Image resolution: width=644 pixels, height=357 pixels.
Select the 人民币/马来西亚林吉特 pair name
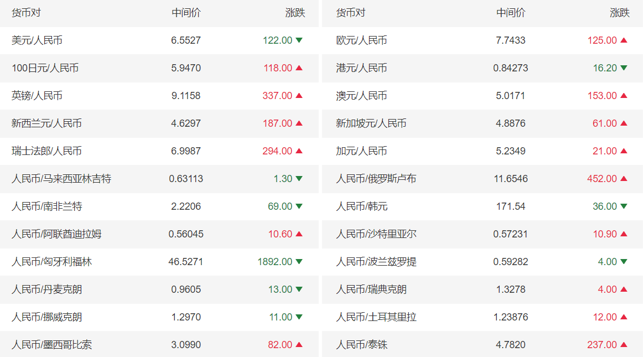61,178
